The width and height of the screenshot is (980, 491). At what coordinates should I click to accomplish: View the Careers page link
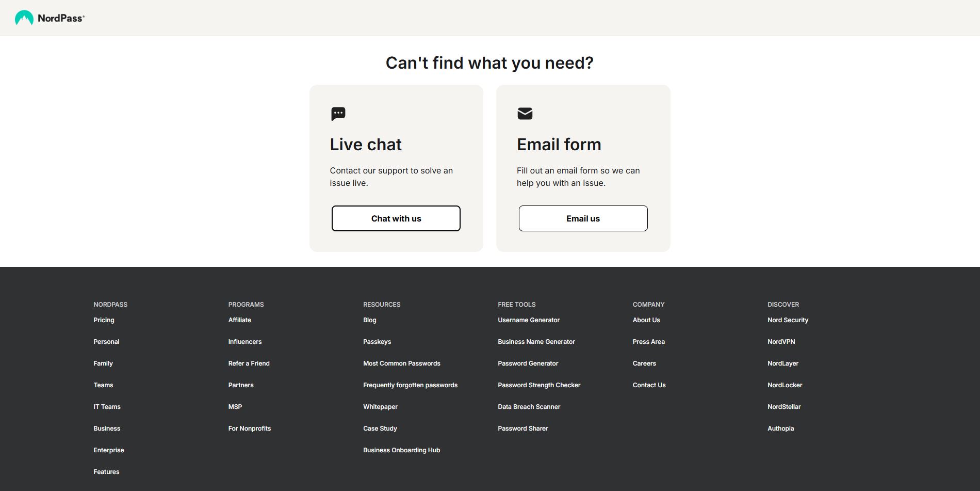click(644, 363)
